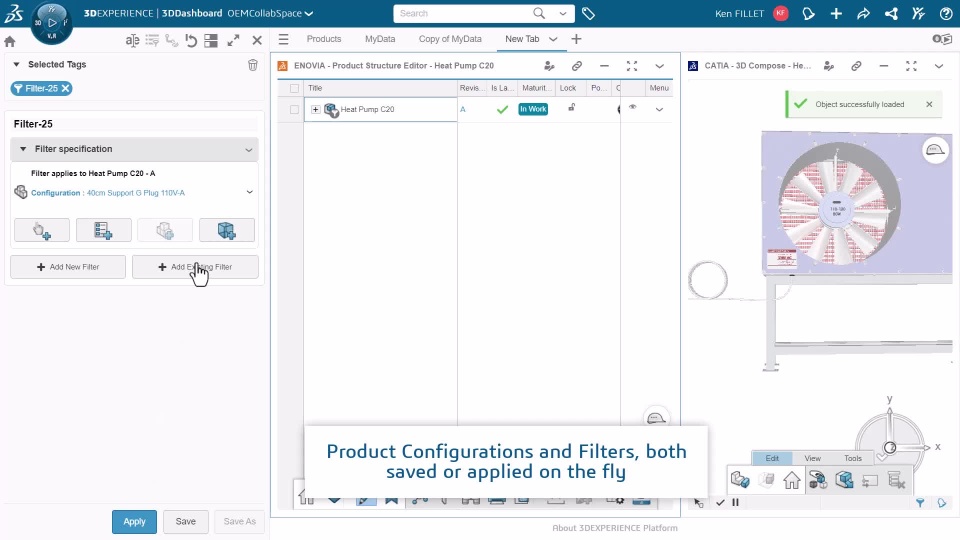
Task: Click the search magnifier icon
Action: 539,13
